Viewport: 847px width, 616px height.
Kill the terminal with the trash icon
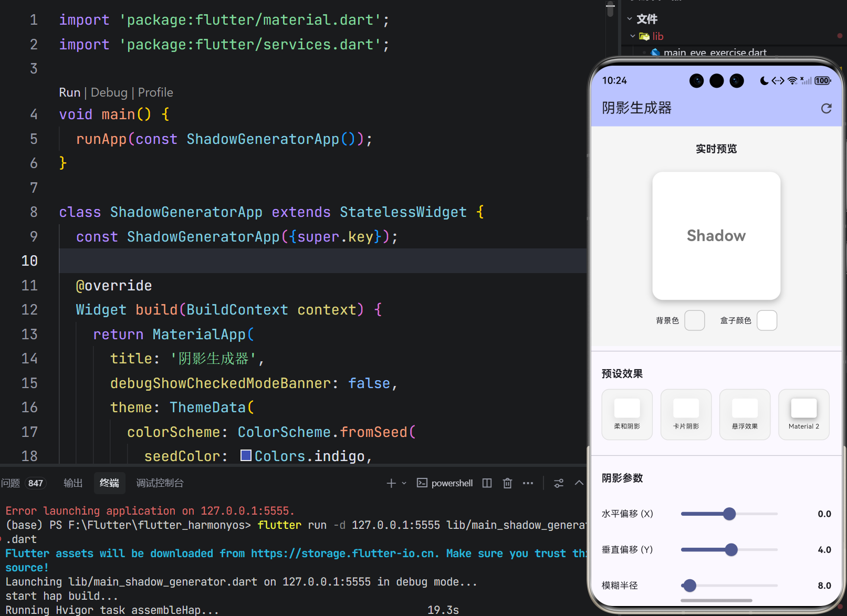tap(507, 483)
